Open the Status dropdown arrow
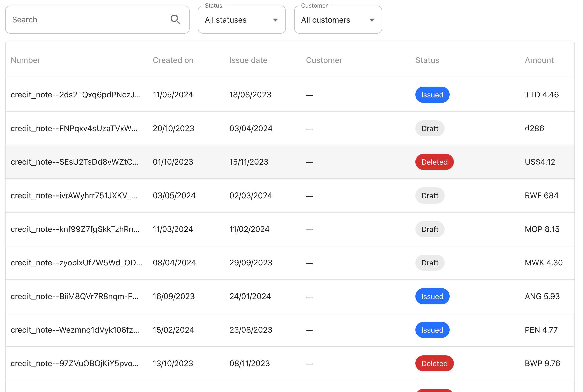Screen dimensions: 583x392 [275, 20]
